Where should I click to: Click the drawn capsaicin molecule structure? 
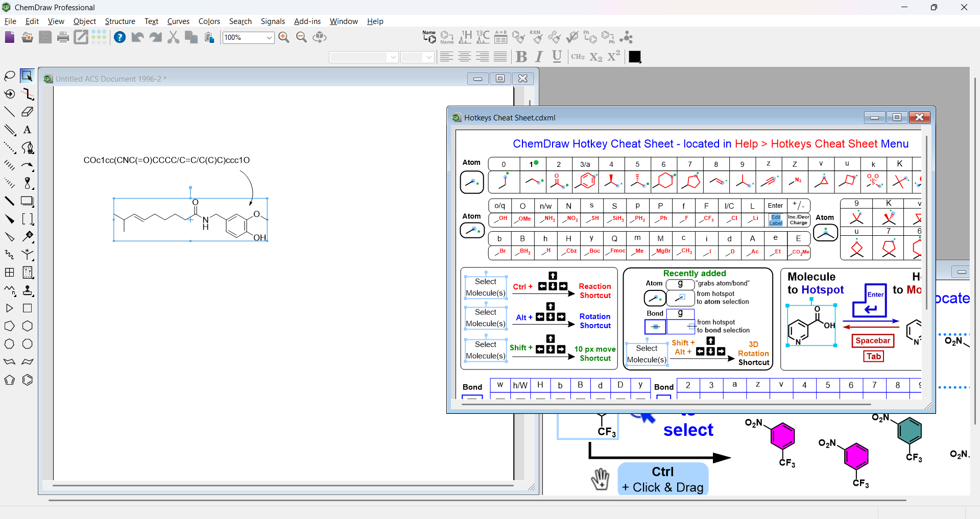[x=190, y=219]
